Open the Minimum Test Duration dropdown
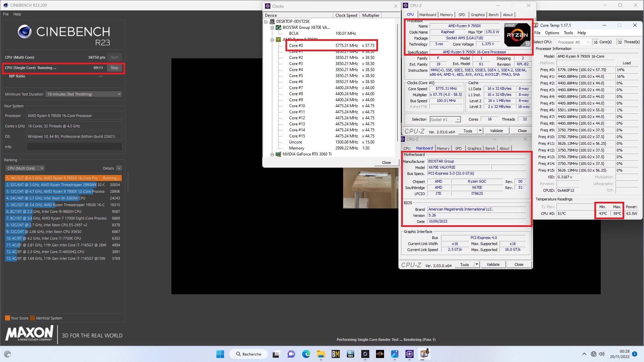The width and height of the screenshot is (644, 362). click(84, 94)
